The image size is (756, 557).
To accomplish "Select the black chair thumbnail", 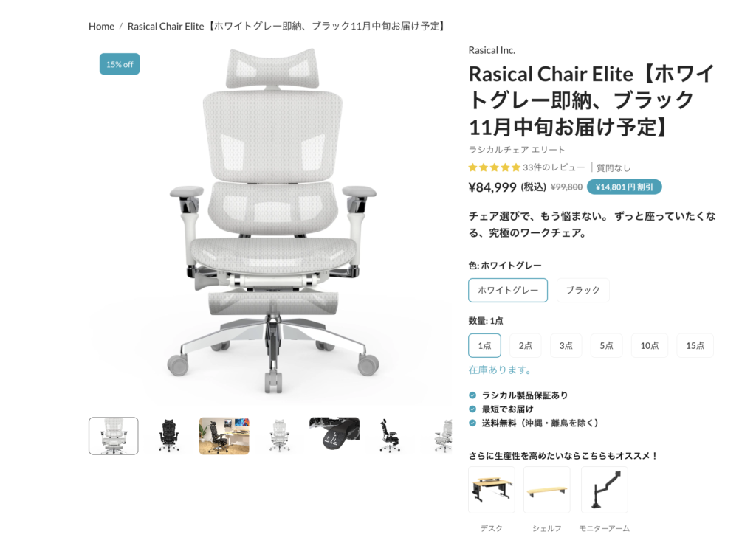I will tap(169, 435).
